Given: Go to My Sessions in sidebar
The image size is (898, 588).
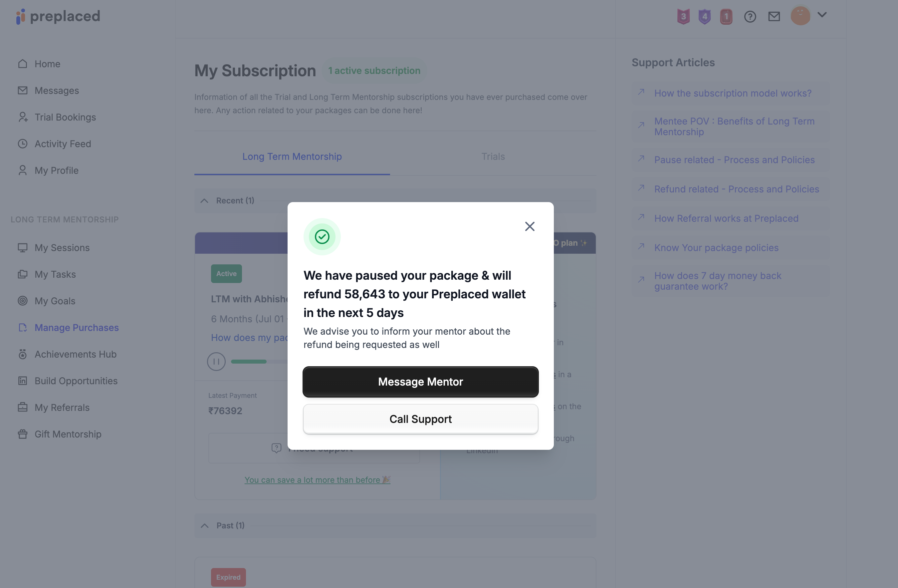Looking at the screenshot, I should click(x=62, y=248).
